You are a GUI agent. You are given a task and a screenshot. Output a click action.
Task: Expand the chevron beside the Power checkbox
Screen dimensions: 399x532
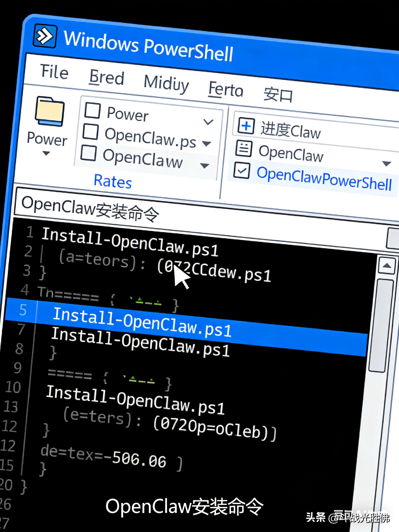pos(208,122)
